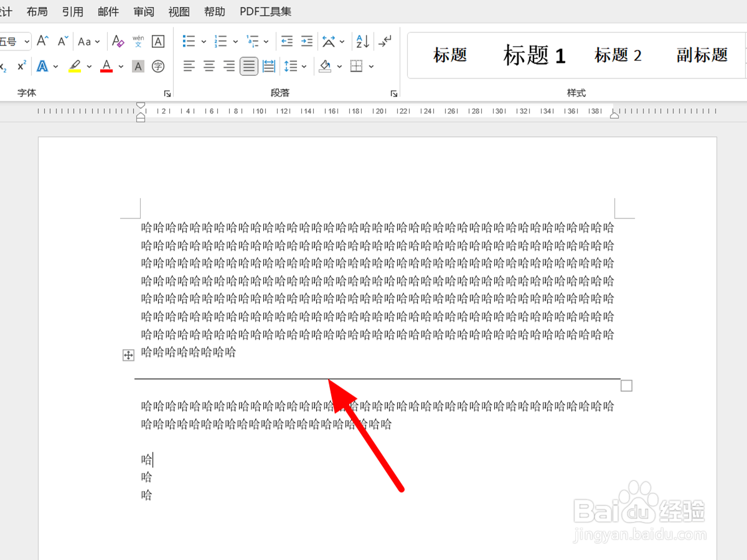
Task: Apply borders with the borders icon
Action: 357,66
